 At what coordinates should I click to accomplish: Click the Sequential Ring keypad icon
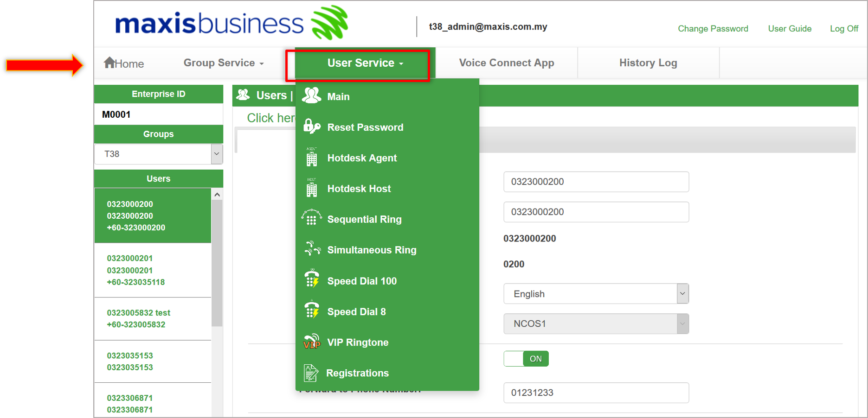(x=311, y=218)
